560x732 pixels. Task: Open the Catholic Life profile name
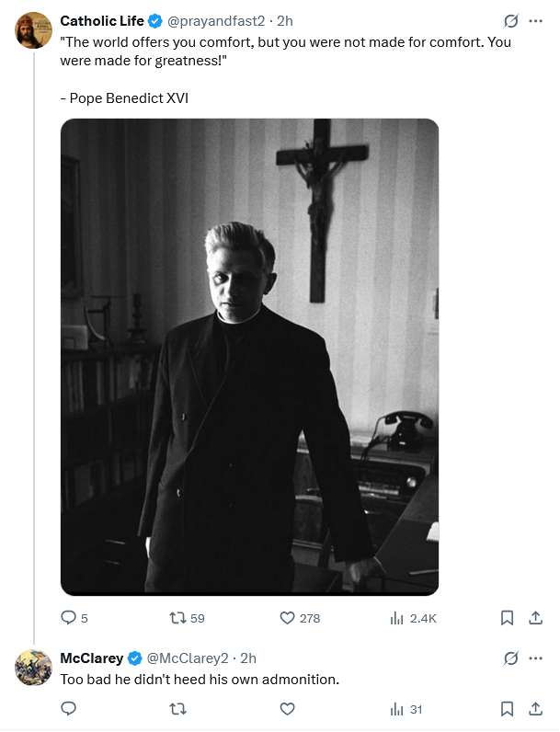pos(101,21)
